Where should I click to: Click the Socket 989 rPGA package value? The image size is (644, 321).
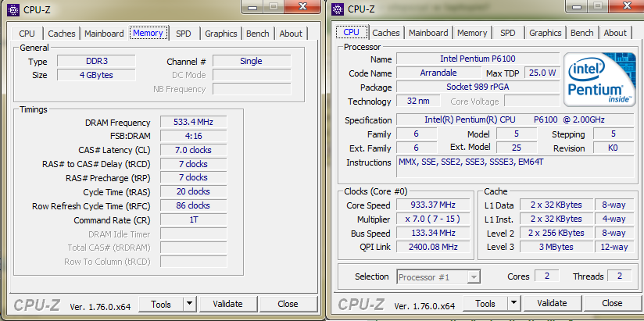(478, 87)
